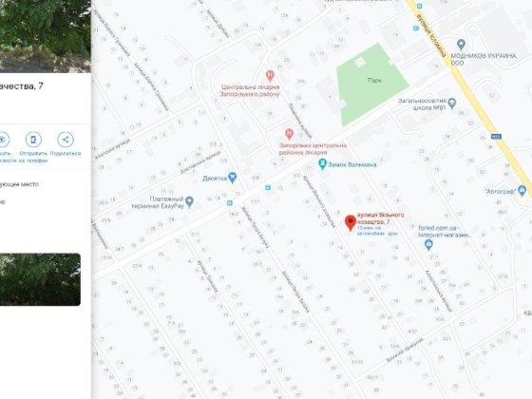Click the send-to-phone icon
The height and width of the screenshot is (399, 532).
coord(33,140)
